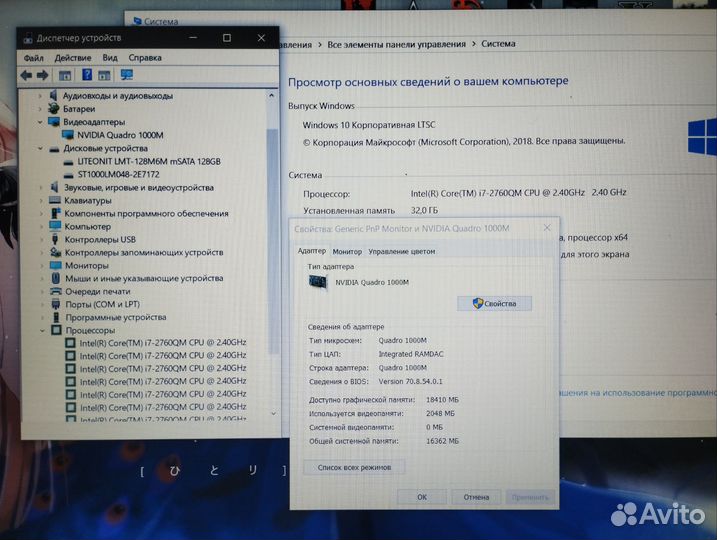Click the Мыши mouse device icon
This screenshot has width=717, height=540.
point(56,278)
